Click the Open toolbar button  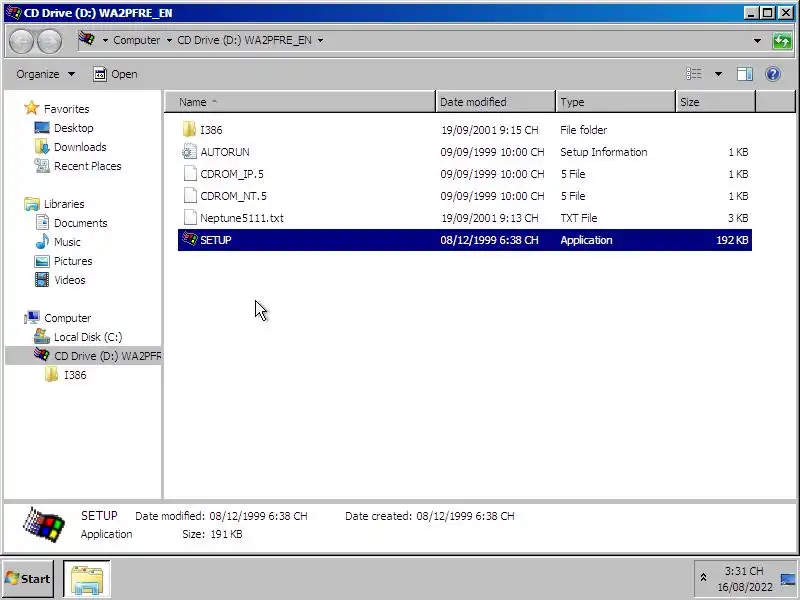coord(115,74)
